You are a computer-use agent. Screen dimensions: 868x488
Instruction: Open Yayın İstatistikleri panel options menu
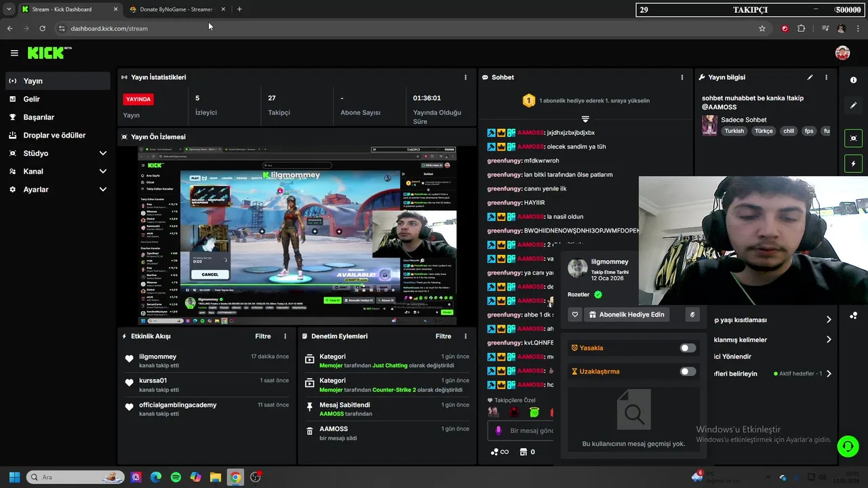tap(465, 77)
